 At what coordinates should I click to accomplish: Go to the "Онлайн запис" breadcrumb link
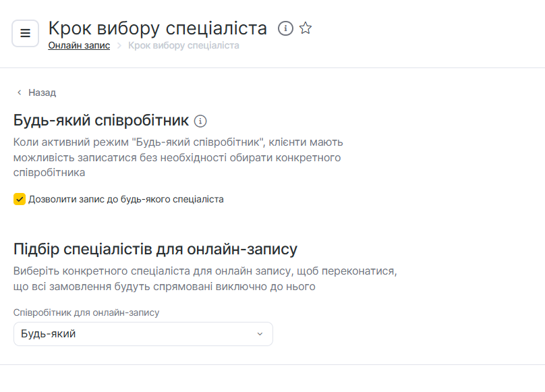click(79, 46)
